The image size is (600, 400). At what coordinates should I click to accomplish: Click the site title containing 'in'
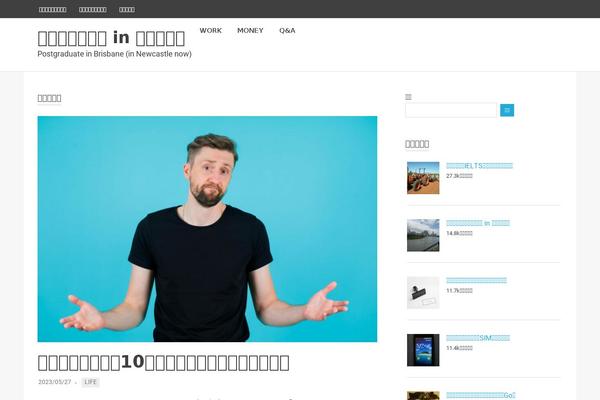(111, 38)
